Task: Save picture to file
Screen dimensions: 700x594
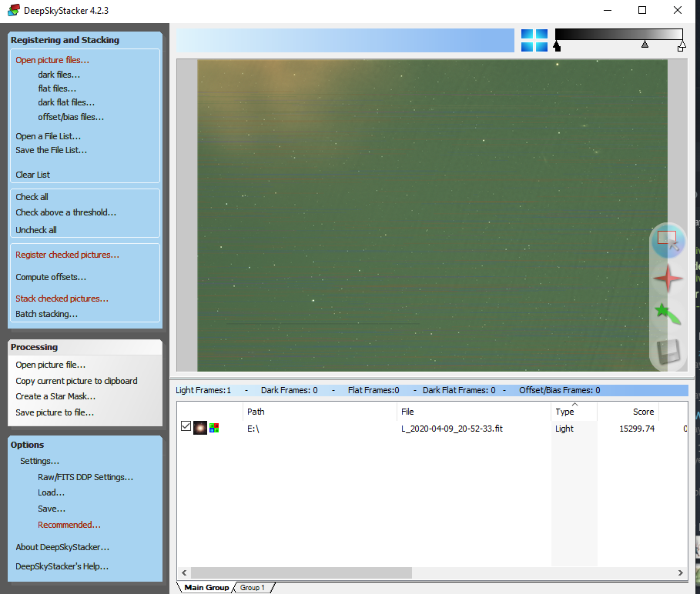Action: pos(55,412)
